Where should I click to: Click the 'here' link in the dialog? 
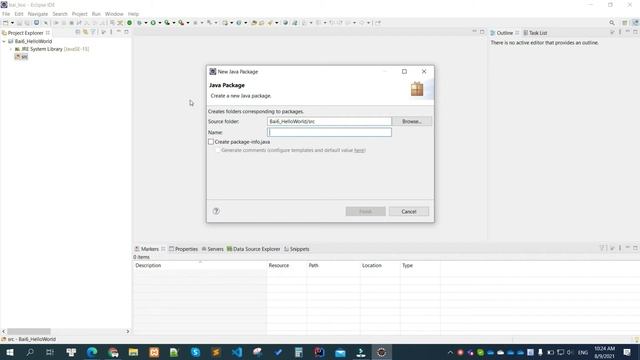coord(359,150)
